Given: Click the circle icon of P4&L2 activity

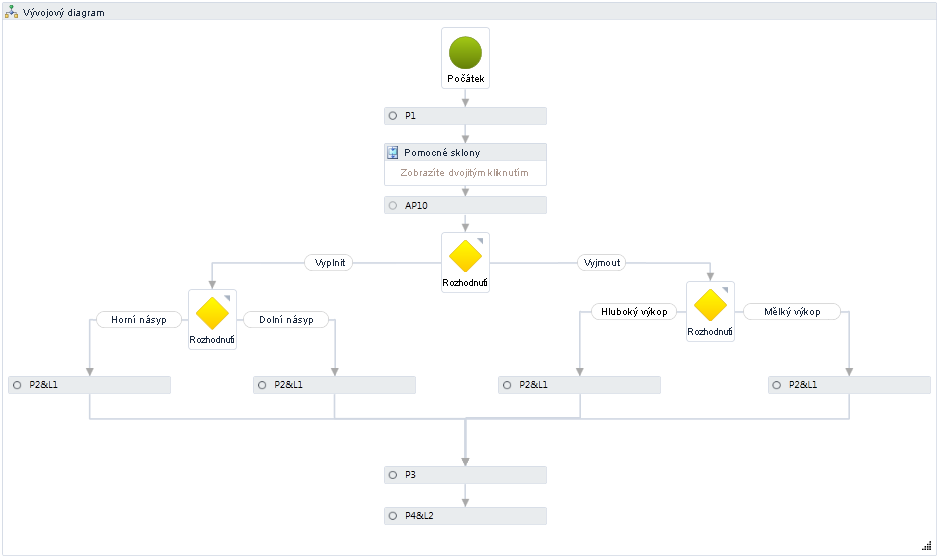Looking at the screenshot, I should [393, 516].
